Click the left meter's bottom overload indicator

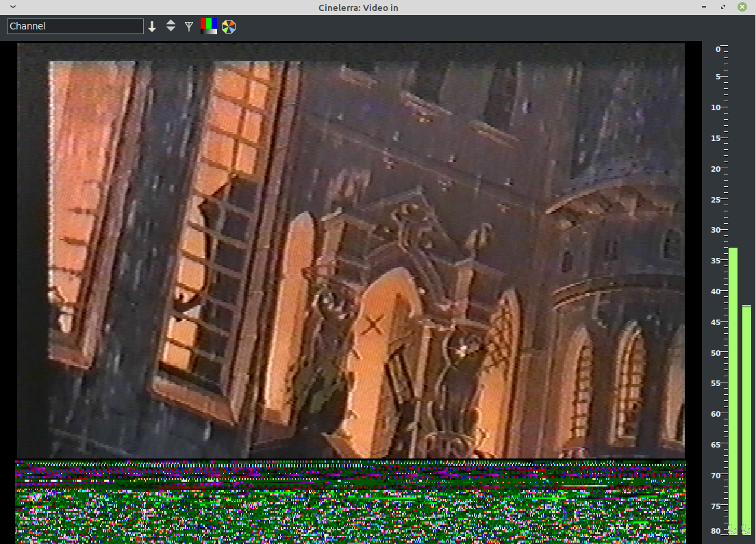733,530
